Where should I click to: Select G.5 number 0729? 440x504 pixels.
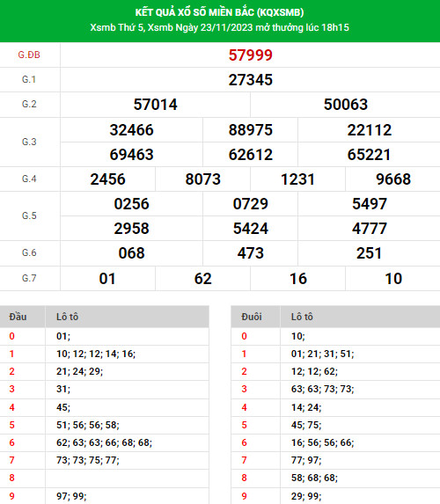tap(250, 204)
